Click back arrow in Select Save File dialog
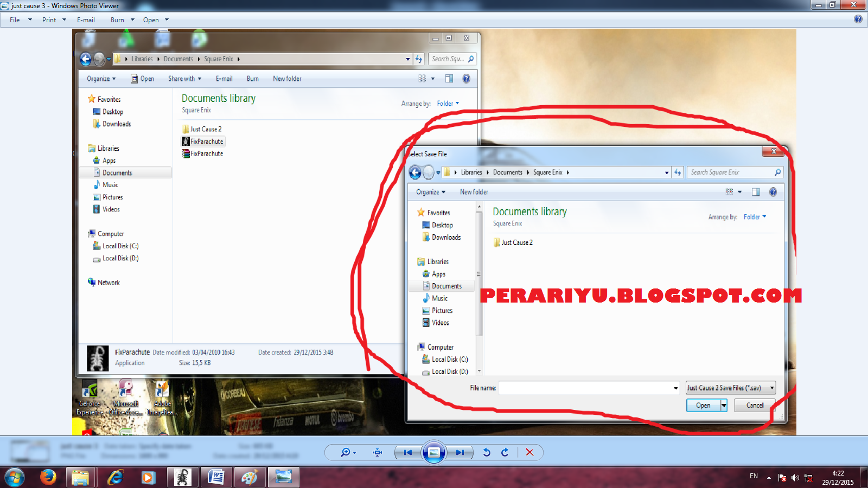 415,172
